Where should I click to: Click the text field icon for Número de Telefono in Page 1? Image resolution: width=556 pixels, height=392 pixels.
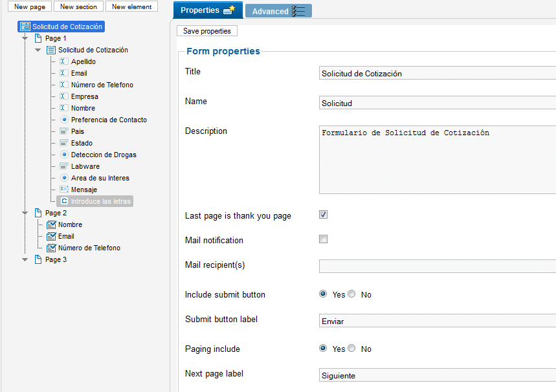pos(64,85)
